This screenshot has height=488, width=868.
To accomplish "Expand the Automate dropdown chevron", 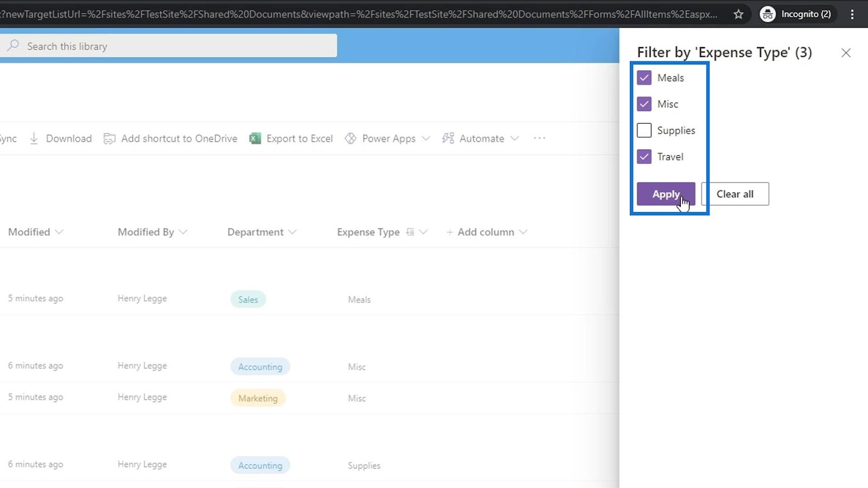I will (515, 138).
